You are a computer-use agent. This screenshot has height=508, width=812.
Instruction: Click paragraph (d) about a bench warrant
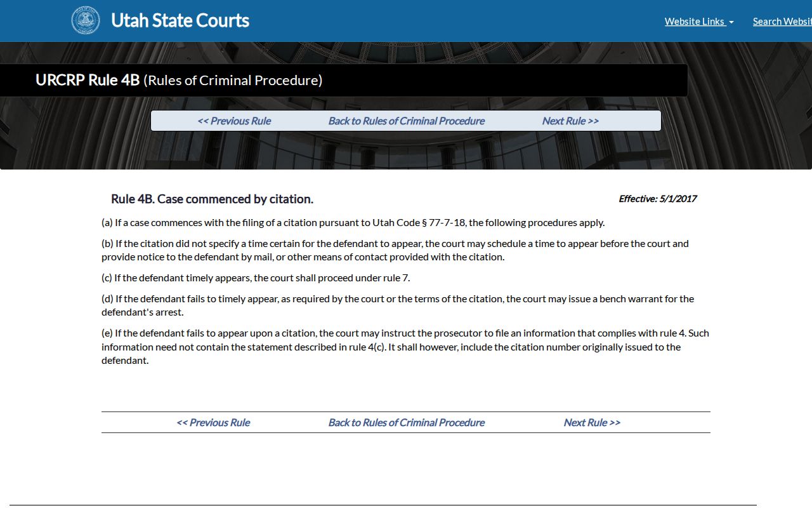click(398, 305)
